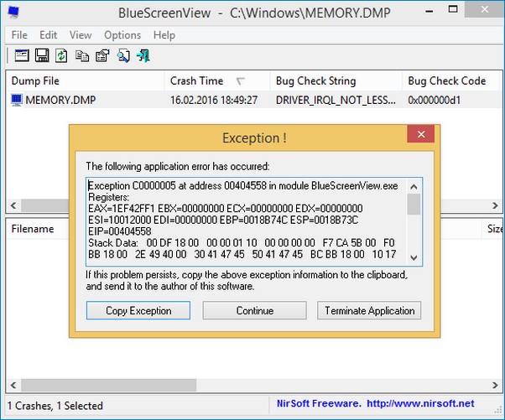Click the DRIVER_IRQL_NOT_LESS... cell
The image size is (505, 420).
[336, 100]
